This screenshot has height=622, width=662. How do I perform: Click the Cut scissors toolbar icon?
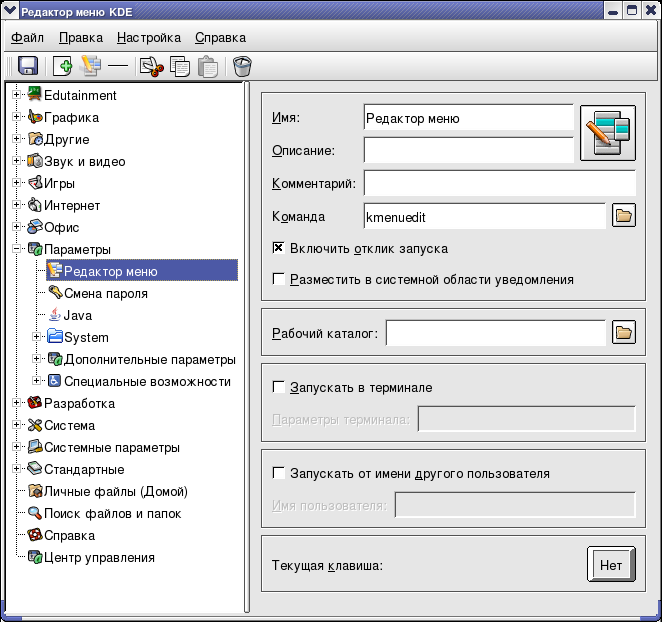(151, 67)
